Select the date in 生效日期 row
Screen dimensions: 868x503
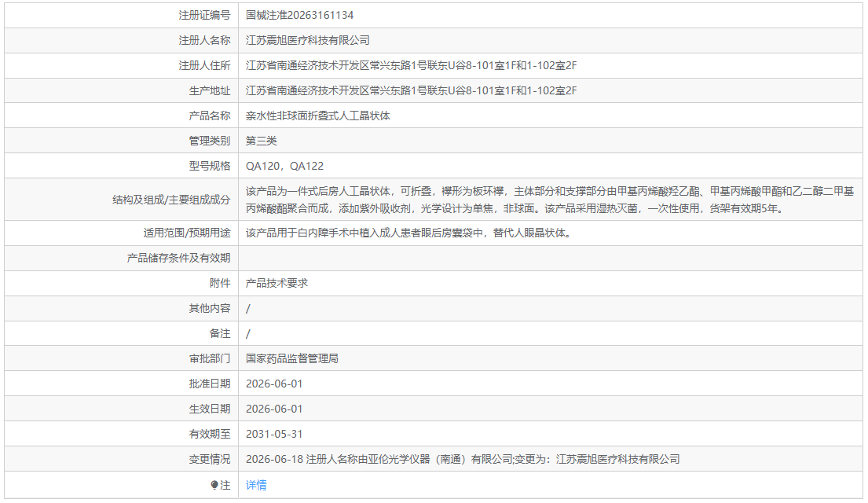[274, 409]
